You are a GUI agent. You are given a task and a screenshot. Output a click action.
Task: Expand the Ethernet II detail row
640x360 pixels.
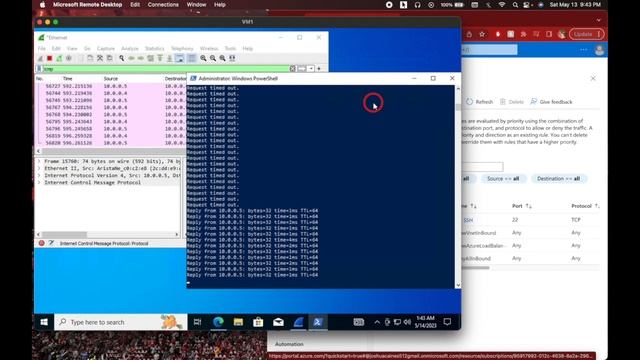[39, 169]
